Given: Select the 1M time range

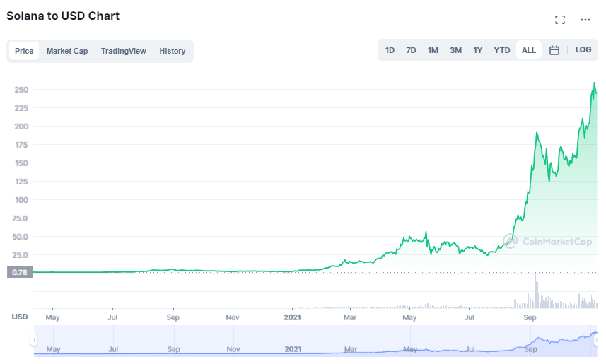Looking at the screenshot, I should (433, 50).
